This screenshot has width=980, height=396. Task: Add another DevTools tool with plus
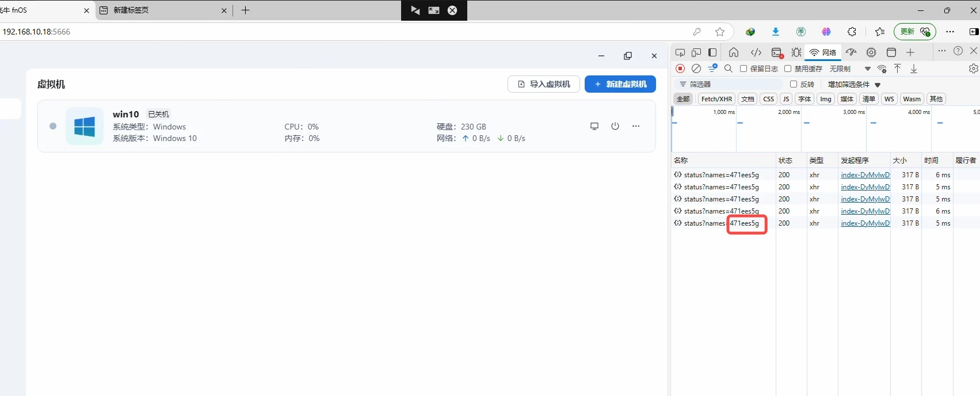coord(910,52)
